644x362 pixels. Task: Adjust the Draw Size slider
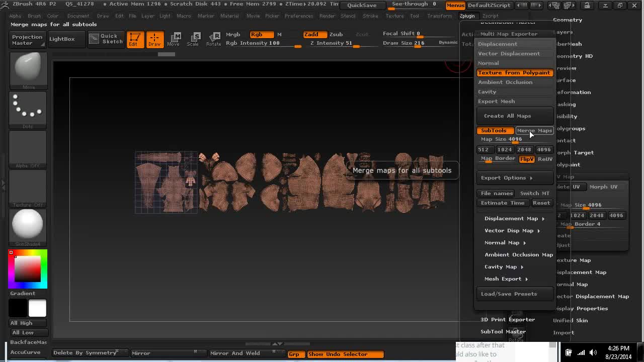click(x=410, y=43)
